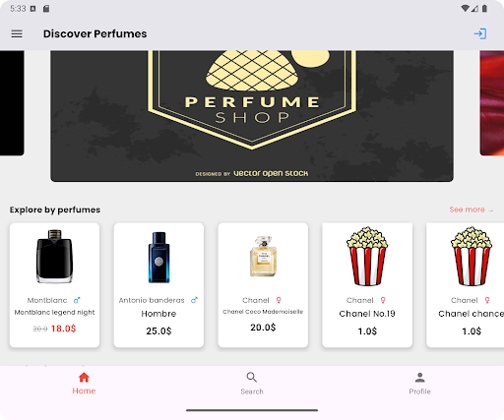Click male symbol beside Montblanc
504x420 pixels.
[77, 300]
